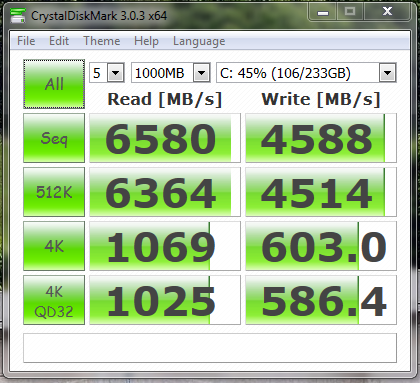
Task: Open the Theme menu
Action: coord(102,41)
